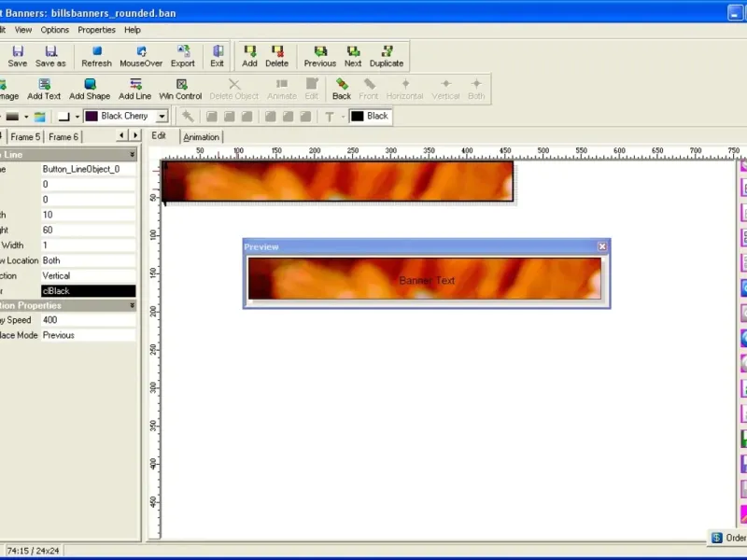Click the Display Speed field showing 400
This screenshot has width=747, height=560.
(88, 320)
